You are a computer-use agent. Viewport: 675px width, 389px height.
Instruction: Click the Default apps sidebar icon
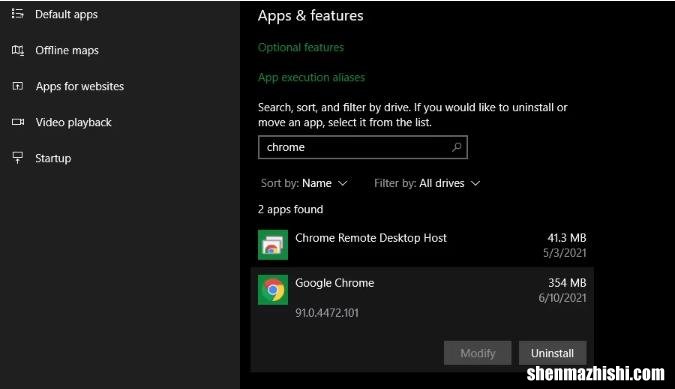18,14
